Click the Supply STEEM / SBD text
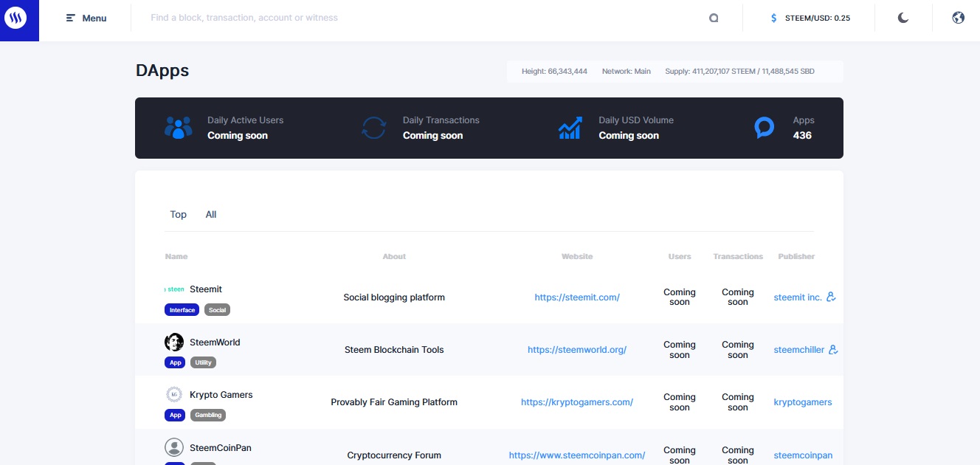 pyautogui.click(x=740, y=72)
